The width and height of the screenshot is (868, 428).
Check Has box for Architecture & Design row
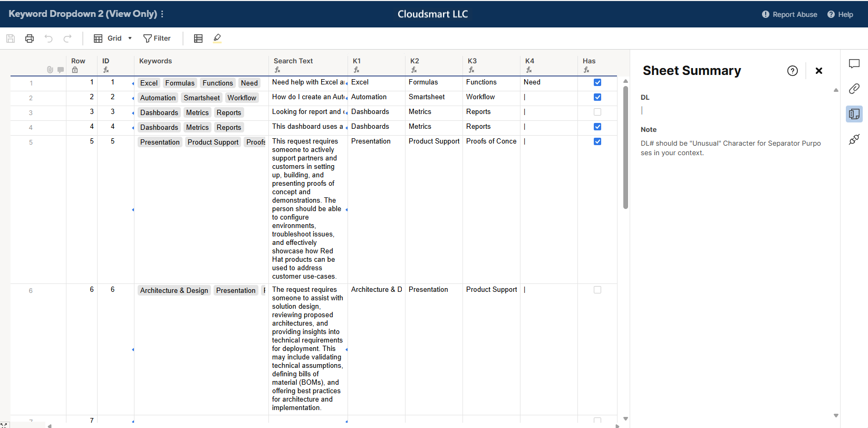click(x=597, y=290)
